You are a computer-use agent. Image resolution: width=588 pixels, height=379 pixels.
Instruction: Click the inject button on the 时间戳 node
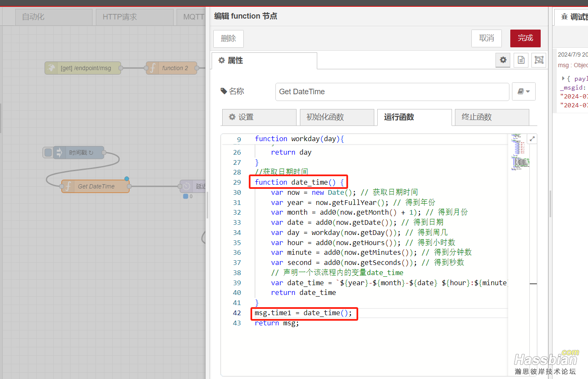48,153
